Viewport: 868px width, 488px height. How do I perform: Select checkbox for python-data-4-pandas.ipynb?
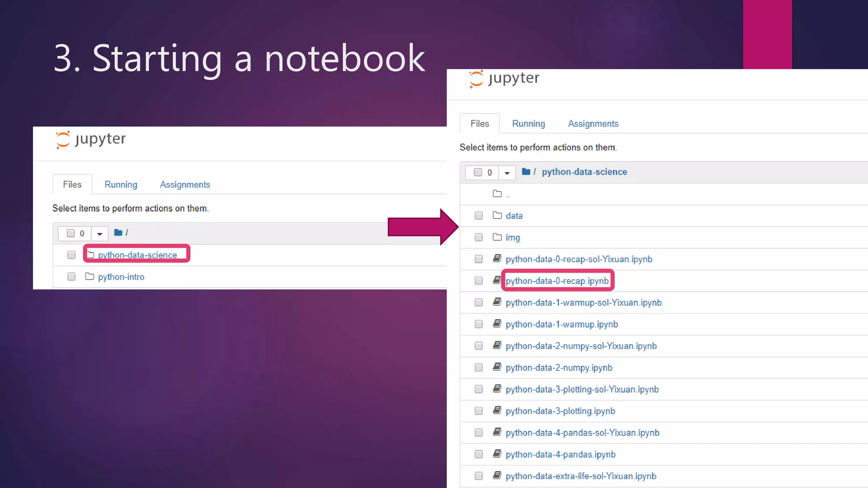[479, 454]
